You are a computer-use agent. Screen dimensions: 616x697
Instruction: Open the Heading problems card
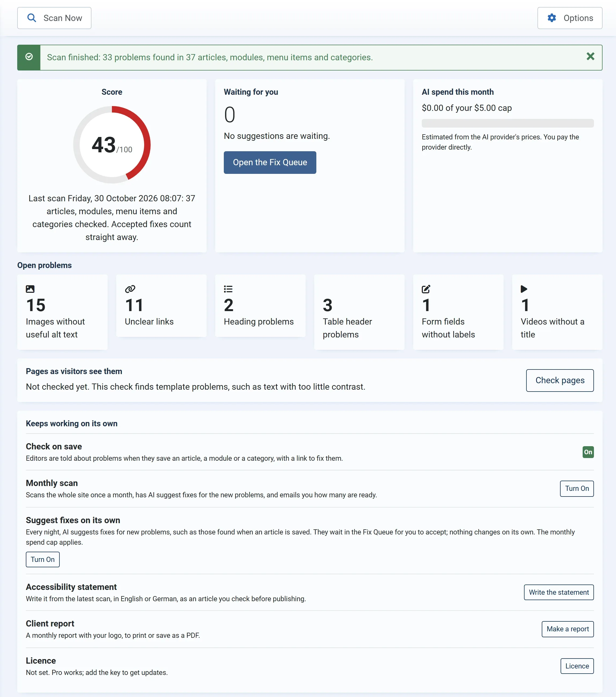260,306
